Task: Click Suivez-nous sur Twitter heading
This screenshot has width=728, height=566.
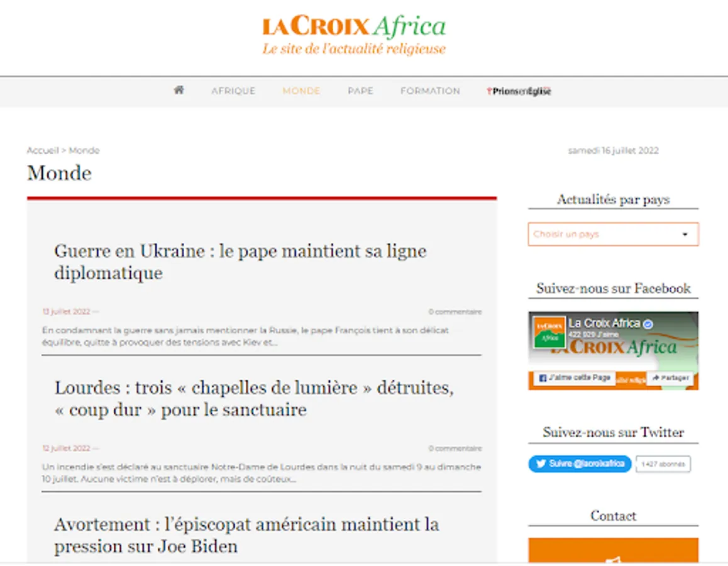Action: [x=614, y=432]
